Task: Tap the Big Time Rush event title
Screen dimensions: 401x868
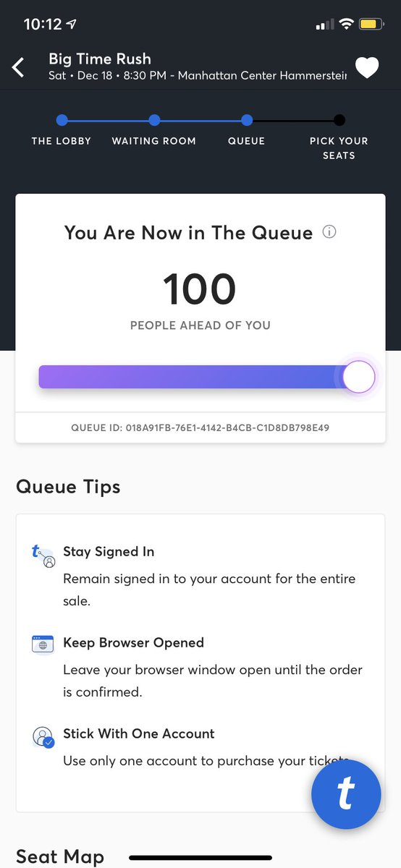Action: pyautogui.click(x=100, y=59)
